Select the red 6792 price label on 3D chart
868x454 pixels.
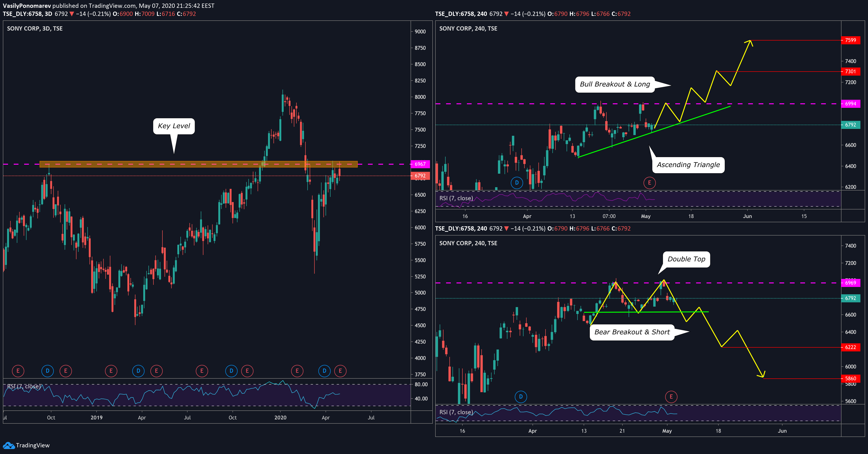coord(420,176)
